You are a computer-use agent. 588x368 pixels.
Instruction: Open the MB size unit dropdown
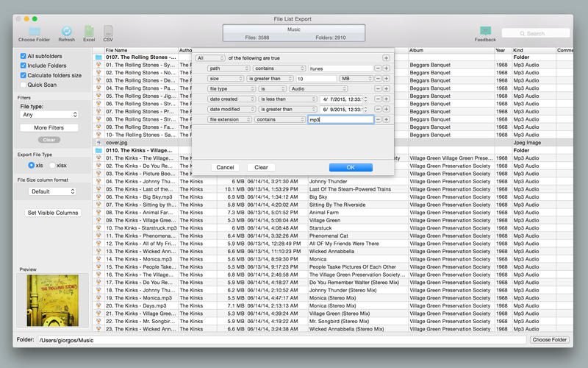[356, 78]
